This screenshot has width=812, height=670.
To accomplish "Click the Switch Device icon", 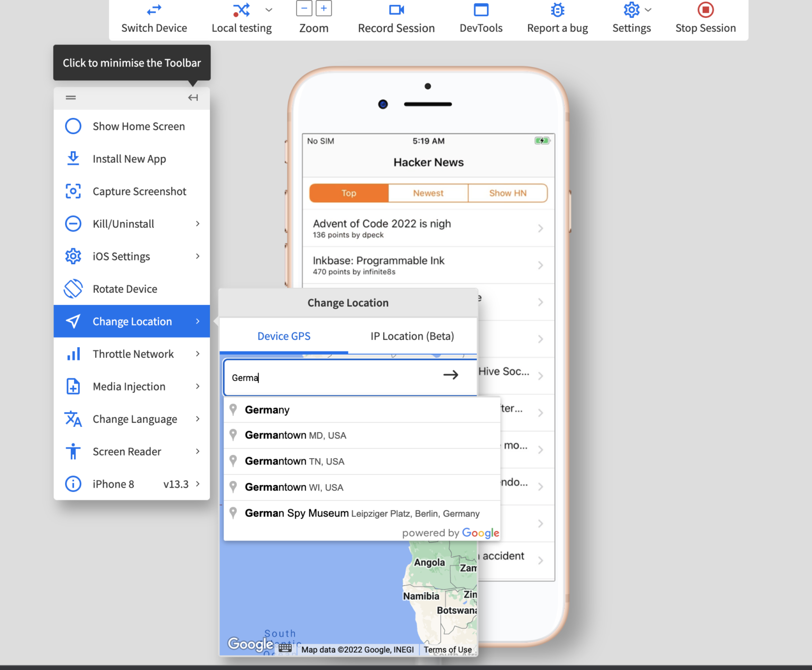I will pos(154,10).
